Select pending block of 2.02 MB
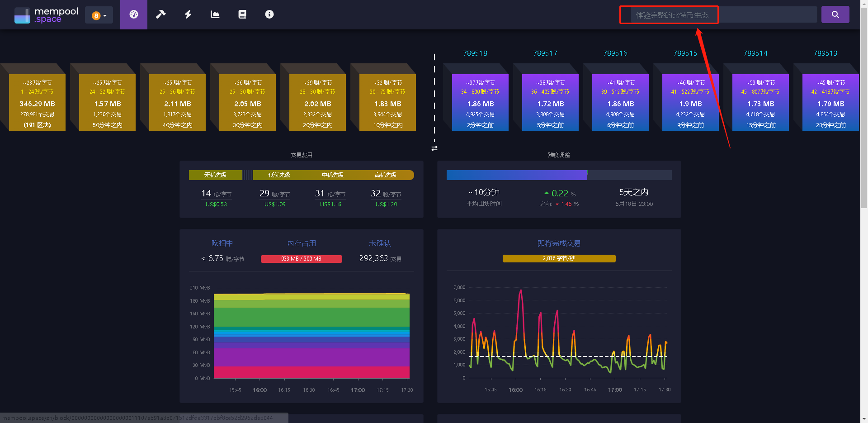 tap(317, 102)
